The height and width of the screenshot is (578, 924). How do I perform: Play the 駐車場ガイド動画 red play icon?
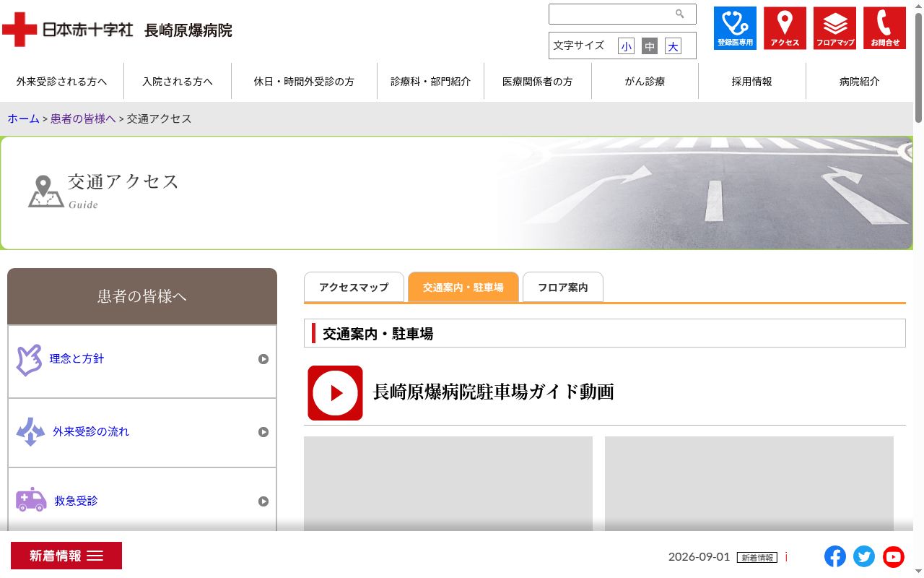pos(335,393)
